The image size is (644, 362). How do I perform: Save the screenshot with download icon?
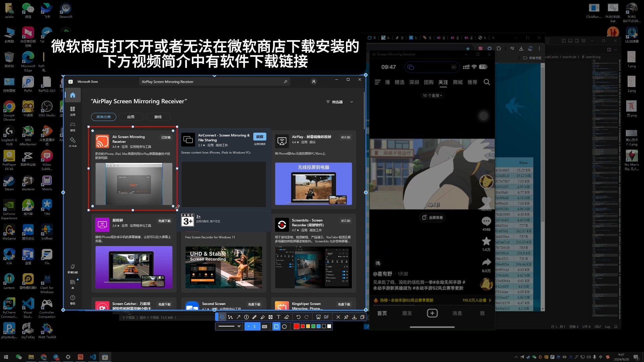[x=354, y=317]
